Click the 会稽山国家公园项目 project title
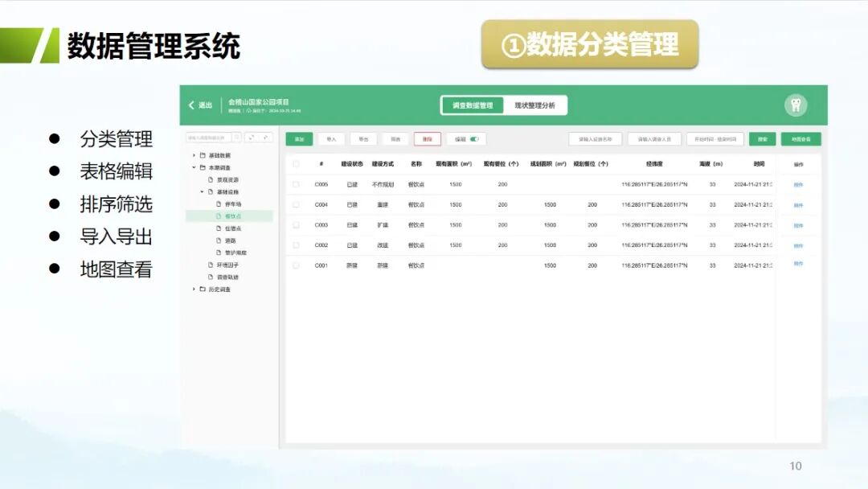 coord(259,102)
